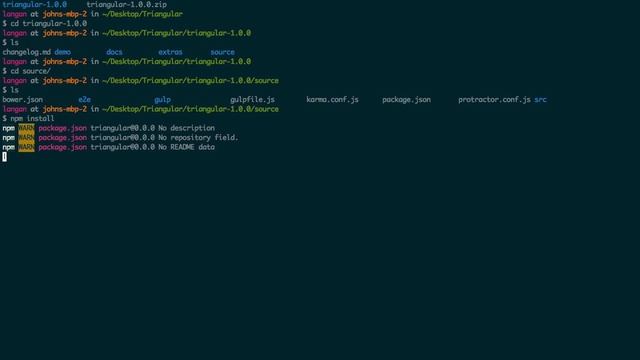Click the 'triangular-1.0.0' directory name at the top
The image size is (640, 360).
point(35,4)
